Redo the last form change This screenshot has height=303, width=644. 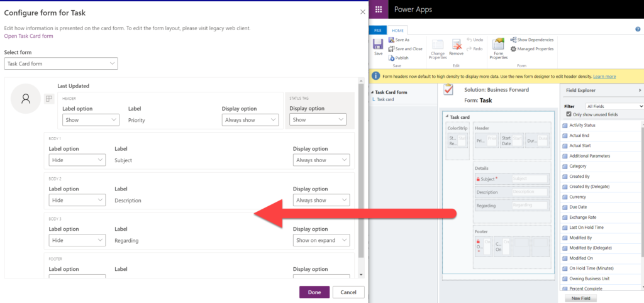(x=474, y=49)
